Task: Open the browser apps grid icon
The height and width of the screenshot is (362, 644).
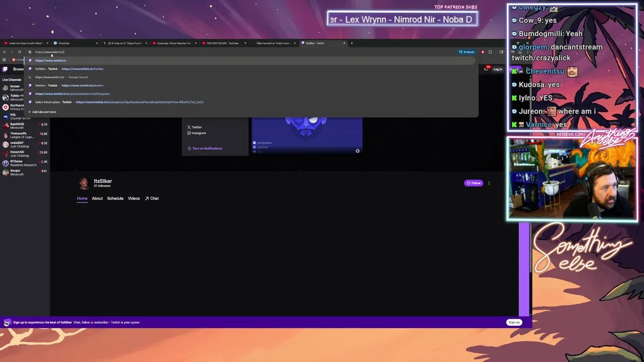Action: click(4, 60)
